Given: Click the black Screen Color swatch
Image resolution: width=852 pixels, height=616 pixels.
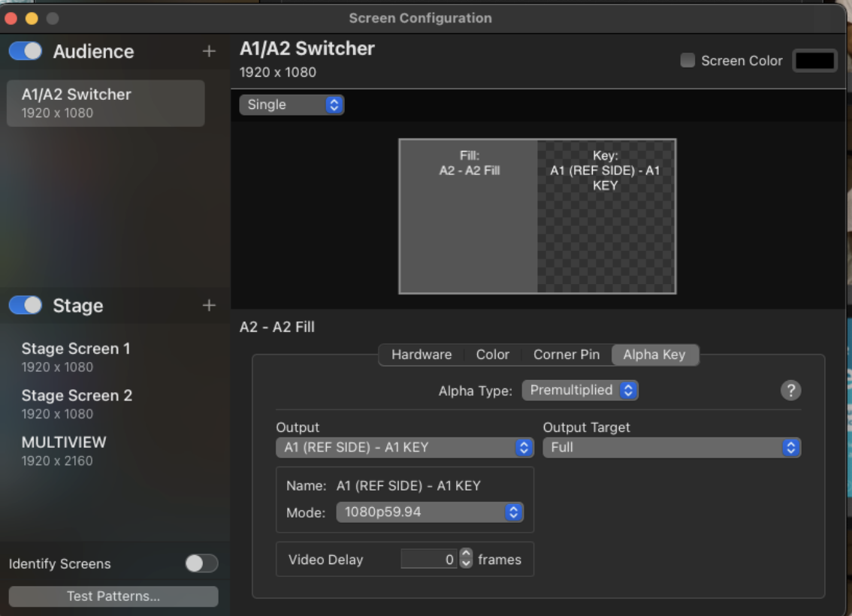Looking at the screenshot, I should tap(814, 60).
